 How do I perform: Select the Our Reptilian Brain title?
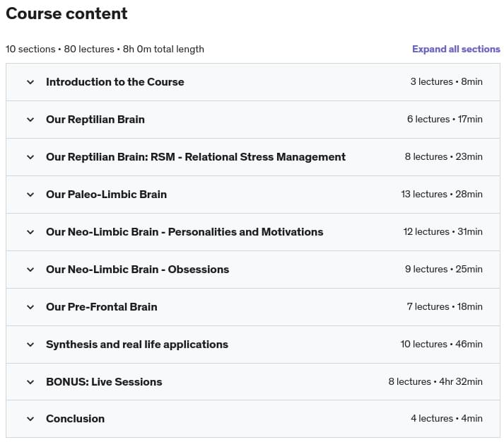point(95,120)
